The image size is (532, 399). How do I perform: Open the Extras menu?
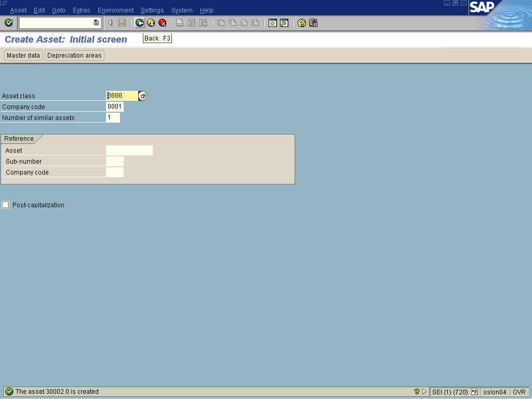81,10
